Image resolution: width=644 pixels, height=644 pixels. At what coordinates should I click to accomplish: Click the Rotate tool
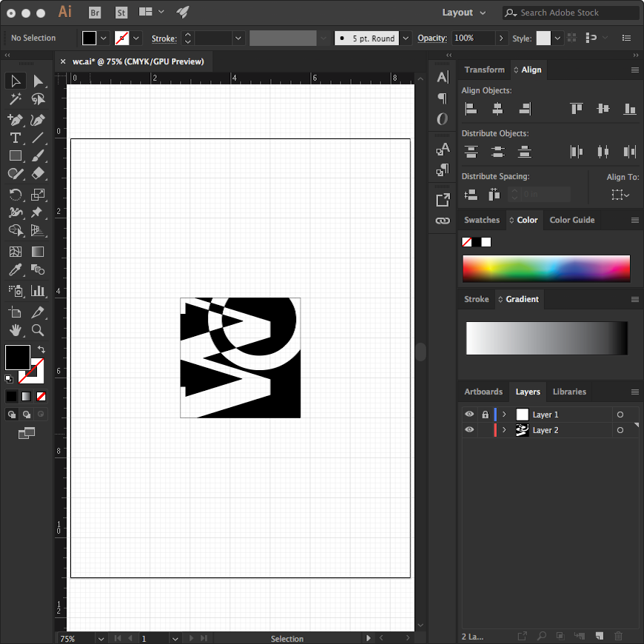(15, 194)
